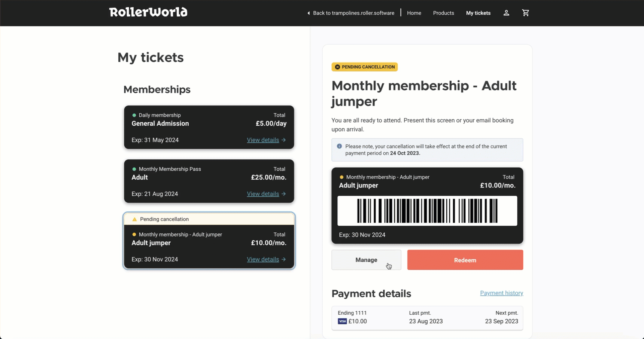
Task: Click 'General Admission' card title
Action: pyautogui.click(x=160, y=123)
